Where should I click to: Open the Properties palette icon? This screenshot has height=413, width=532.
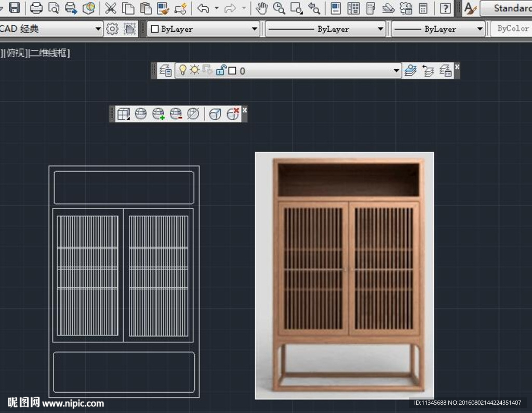(x=336, y=7)
